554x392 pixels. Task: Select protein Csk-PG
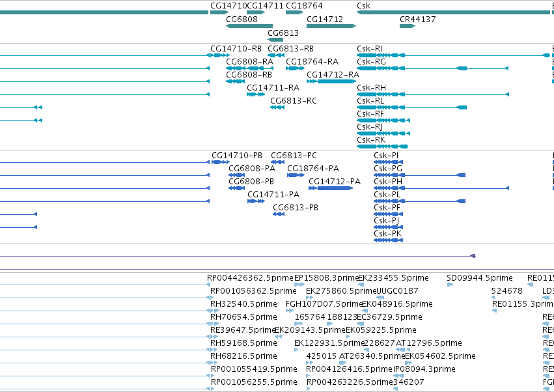coord(419,175)
